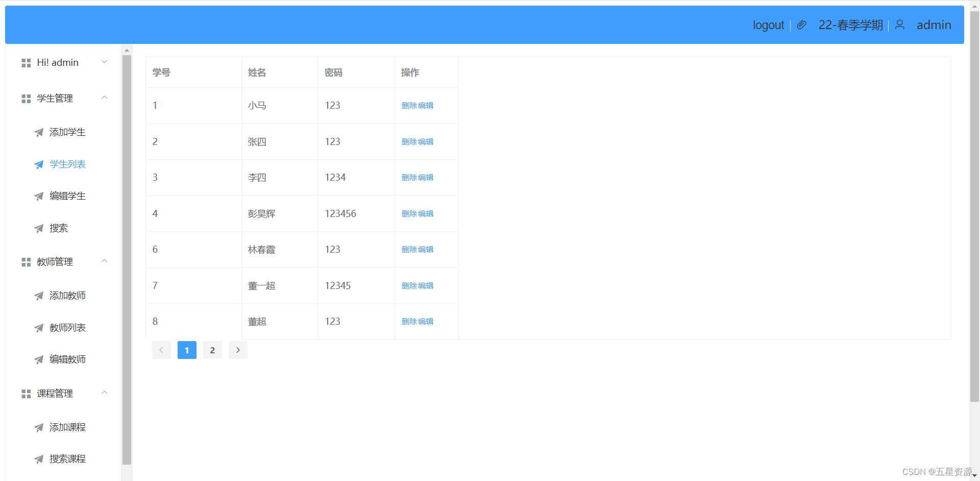Viewport: 980px width, 481px height.
Task: Open the 编辑学生 menu item
Action: 63,196
